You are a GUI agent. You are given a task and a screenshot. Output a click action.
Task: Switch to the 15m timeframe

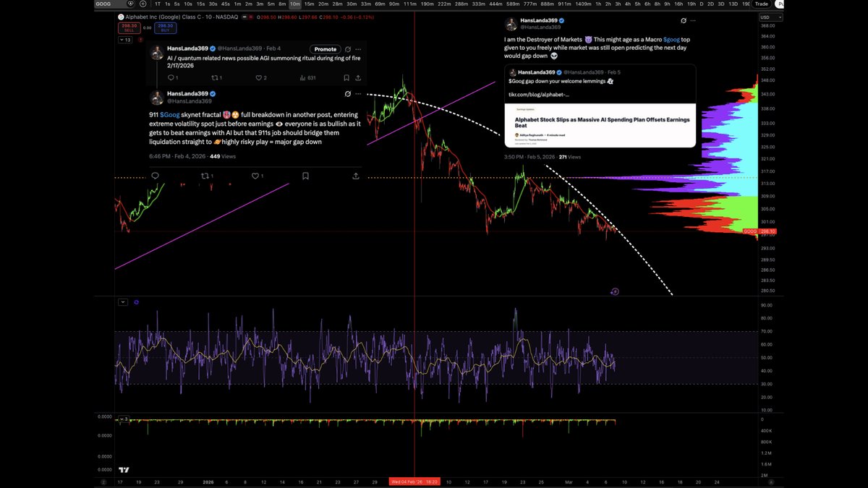[309, 4]
